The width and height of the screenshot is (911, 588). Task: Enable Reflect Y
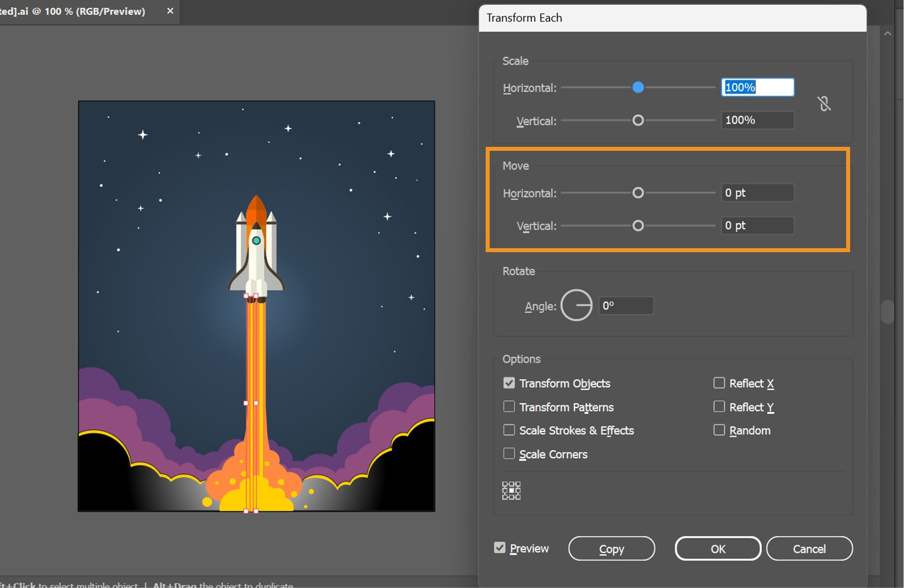pos(719,406)
